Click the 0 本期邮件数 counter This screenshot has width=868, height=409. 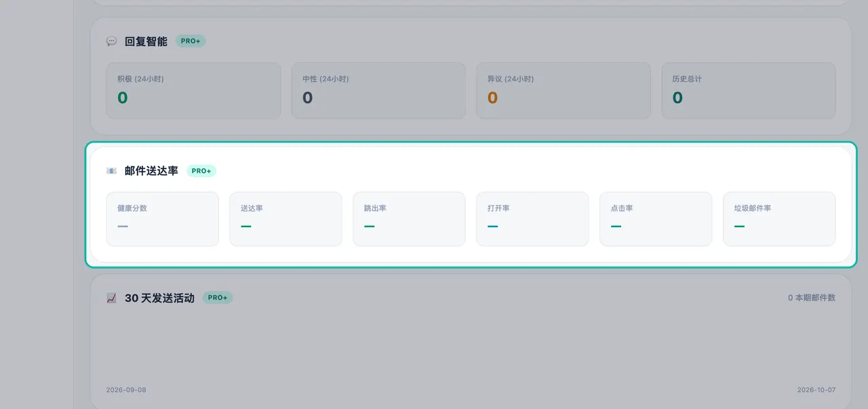tap(812, 298)
